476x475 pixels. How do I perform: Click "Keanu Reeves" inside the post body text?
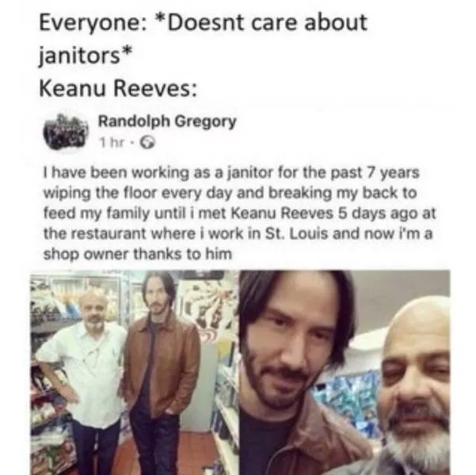pos(282,213)
